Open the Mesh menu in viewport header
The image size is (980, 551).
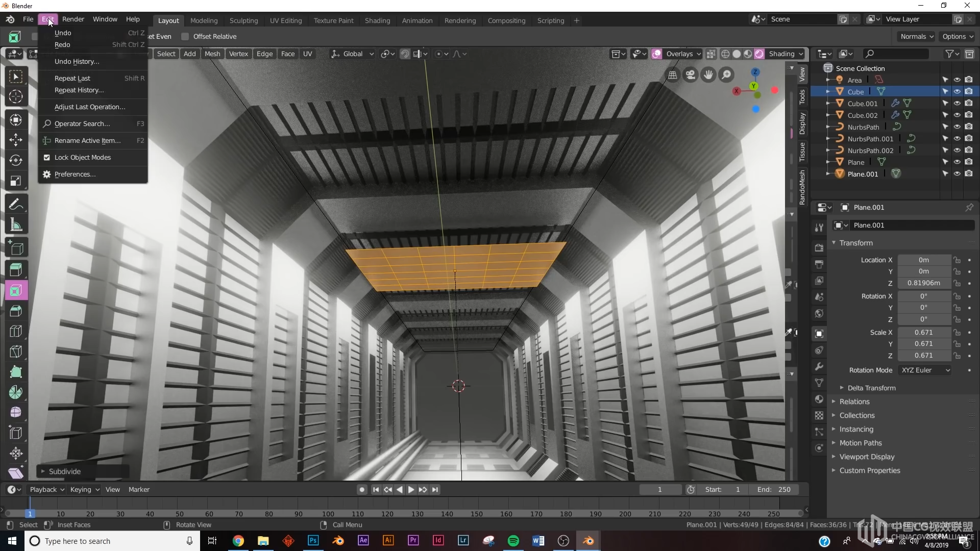[212, 54]
